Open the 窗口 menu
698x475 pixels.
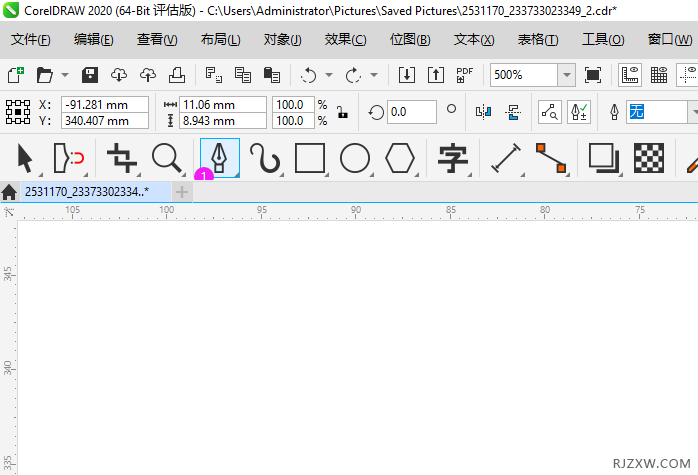tap(670, 40)
